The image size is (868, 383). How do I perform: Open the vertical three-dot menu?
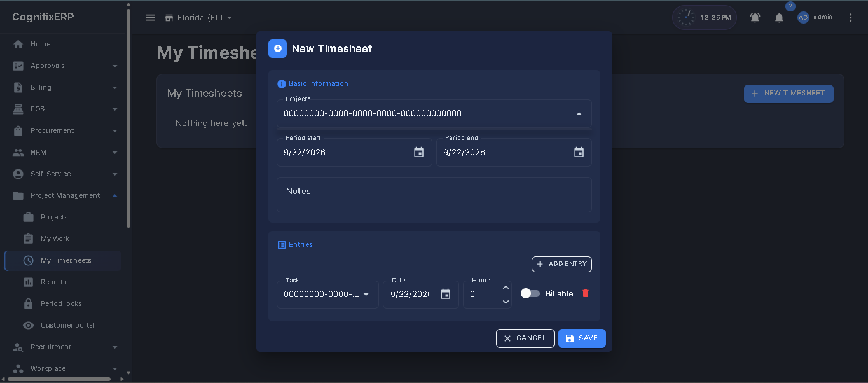click(851, 18)
